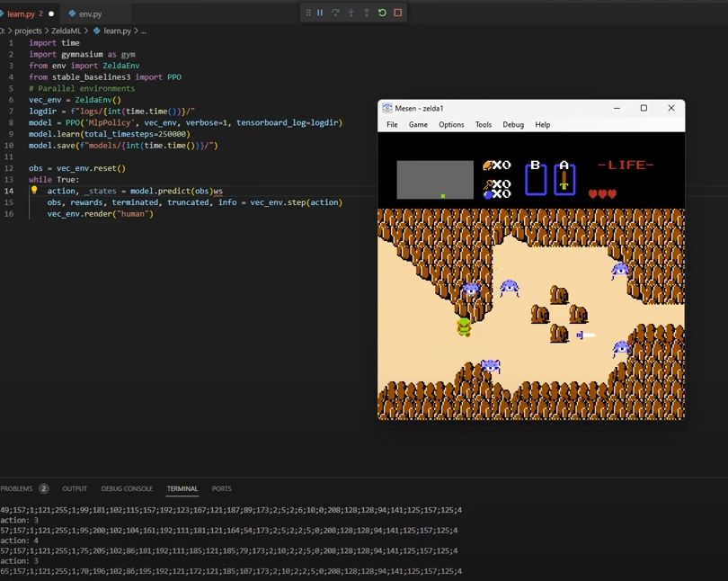Open the PROBLEMS panel tab

point(17,488)
